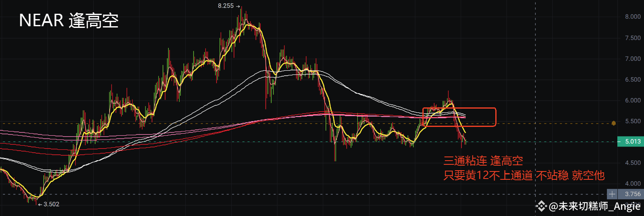Click the 4.000 price axis label
Screen dimensions: 644x216
pyautogui.click(x=633, y=184)
